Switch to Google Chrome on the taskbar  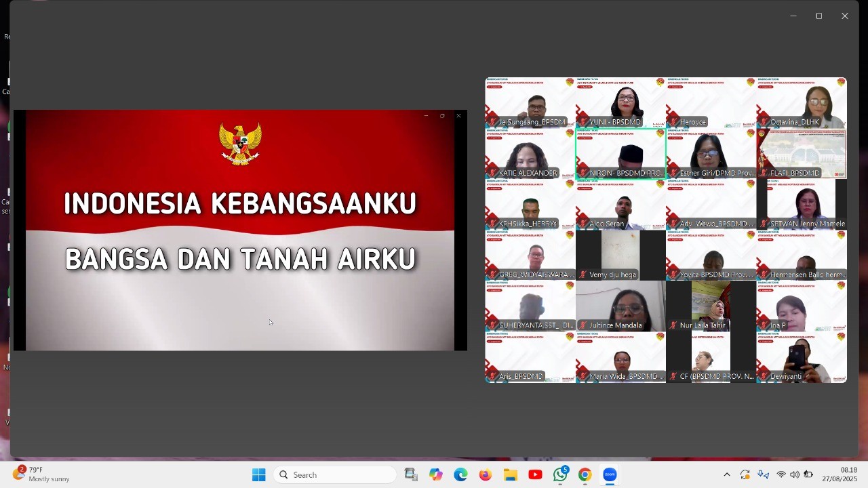[585, 475]
